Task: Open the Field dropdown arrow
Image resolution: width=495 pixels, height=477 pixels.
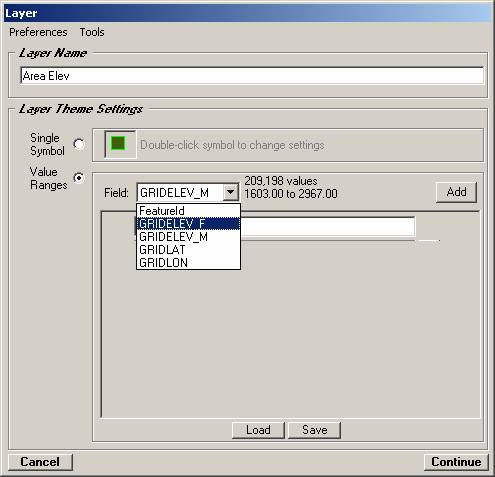Action: pos(231,192)
